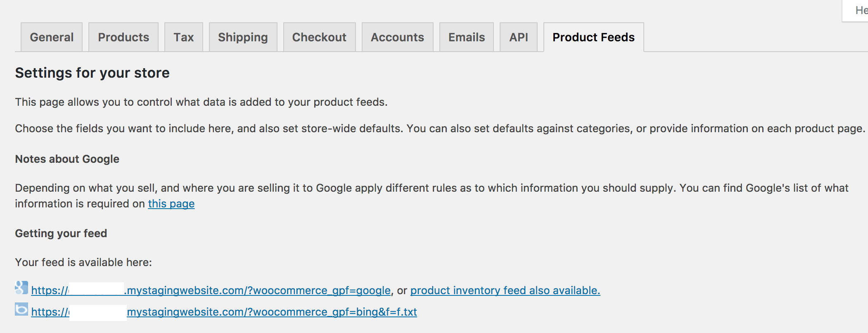Click the Google icon beside the feed URL
The height and width of the screenshot is (333, 868).
(21, 288)
